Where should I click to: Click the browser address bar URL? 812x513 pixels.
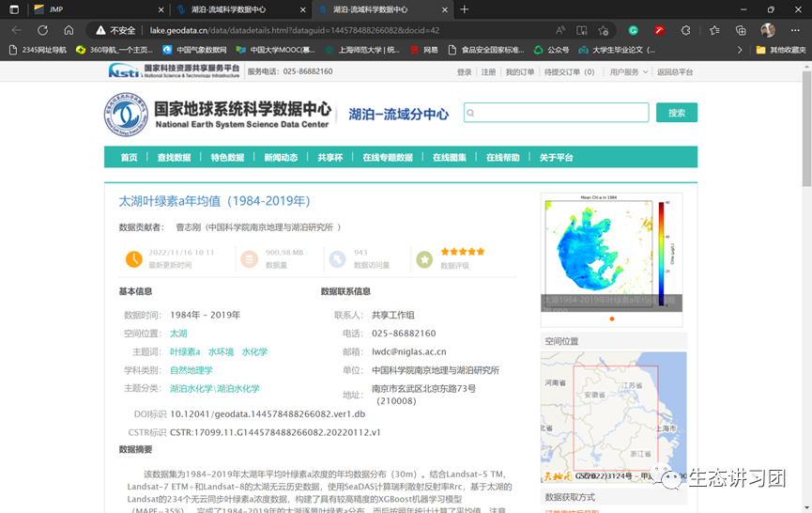(294, 31)
